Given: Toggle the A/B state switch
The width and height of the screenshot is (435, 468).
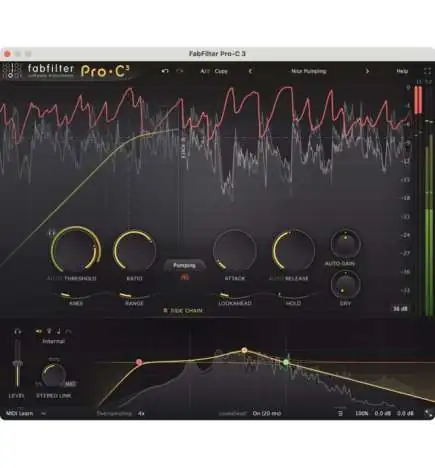Looking at the screenshot, I should (x=204, y=71).
